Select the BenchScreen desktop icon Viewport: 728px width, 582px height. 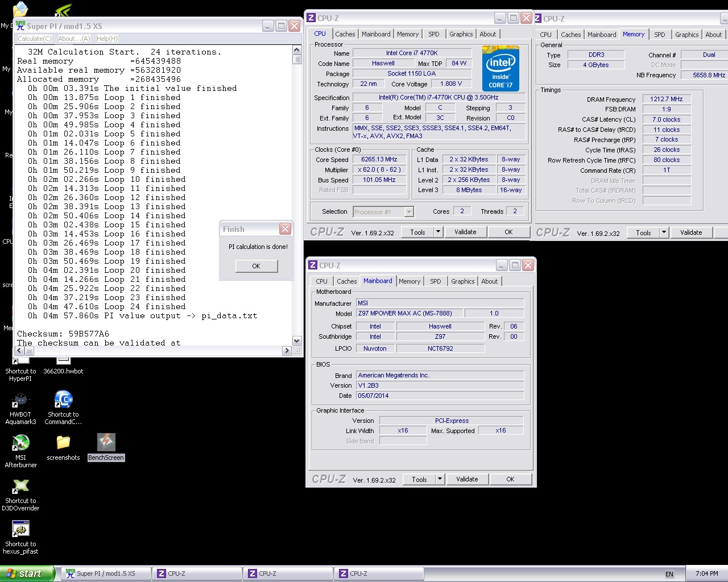(x=106, y=447)
